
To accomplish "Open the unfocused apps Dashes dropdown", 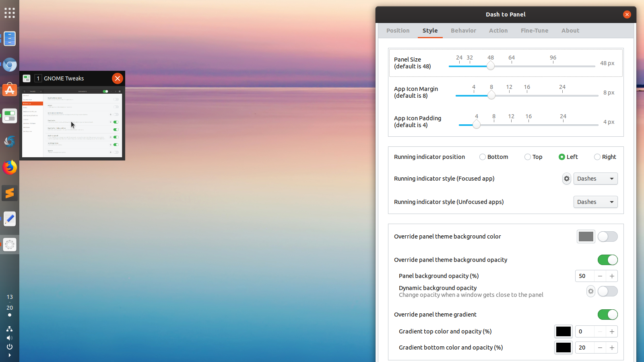I will (595, 202).
